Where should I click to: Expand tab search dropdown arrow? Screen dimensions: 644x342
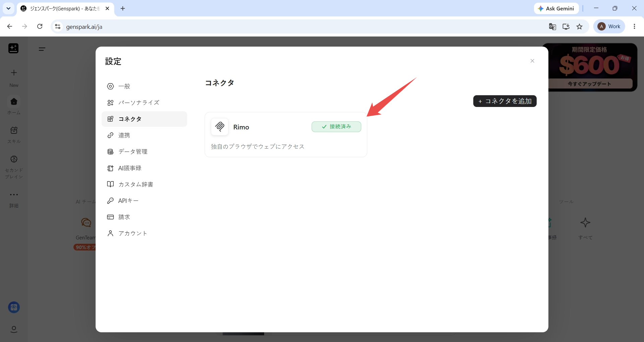tap(8, 8)
